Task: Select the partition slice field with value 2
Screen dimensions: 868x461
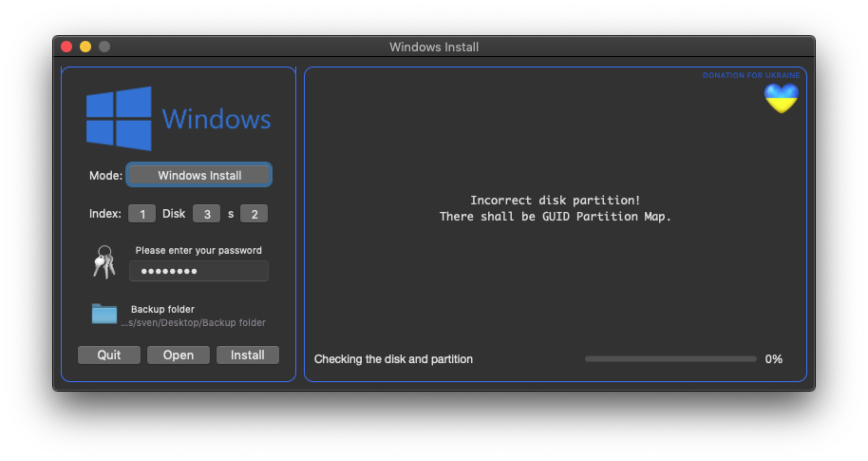Action: (x=255, y=214)
